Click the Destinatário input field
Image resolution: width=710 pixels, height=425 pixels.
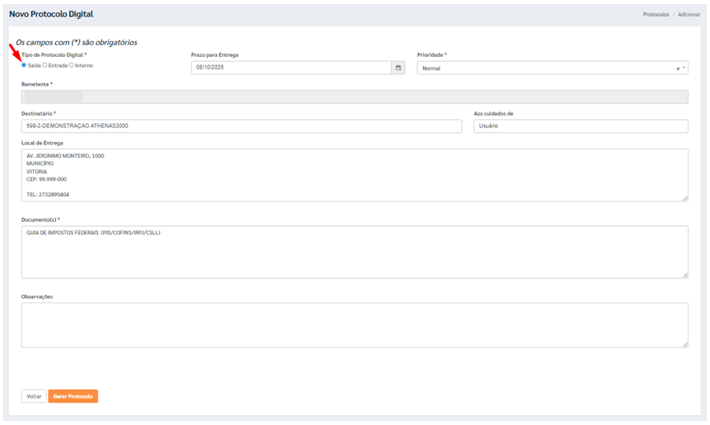click(x=240, y=126)
